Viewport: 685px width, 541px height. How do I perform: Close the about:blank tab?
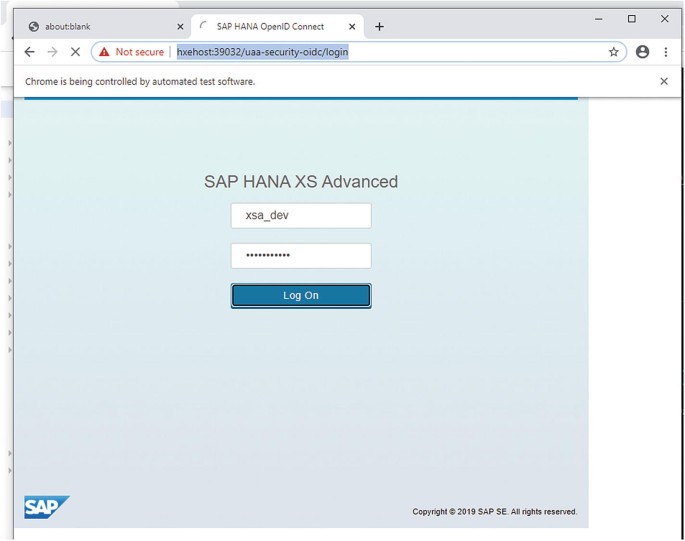(180, 27)
